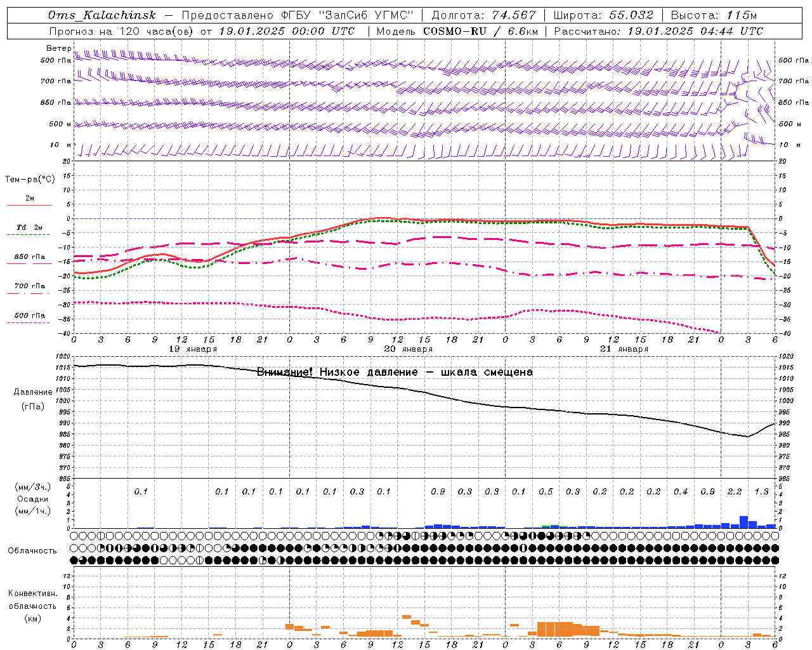This screenshot has height=650, width=812.
Task: Click the elevation text Высота: 115м
Action: point(714,15)
